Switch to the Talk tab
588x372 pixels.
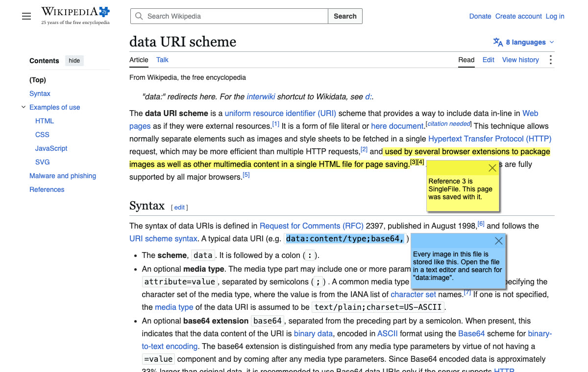coord(162,60)
